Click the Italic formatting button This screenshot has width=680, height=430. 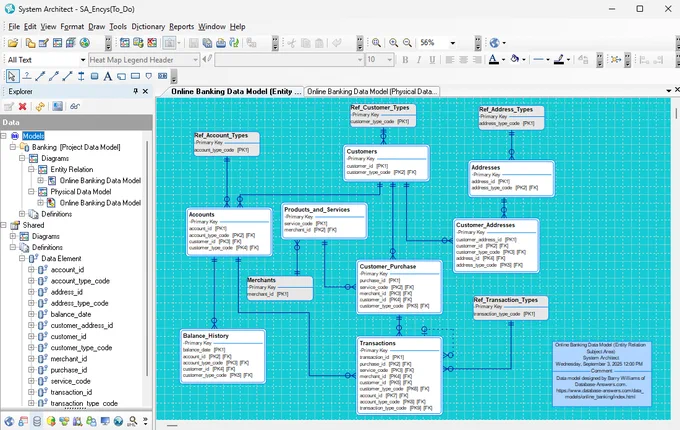point(418,60)
